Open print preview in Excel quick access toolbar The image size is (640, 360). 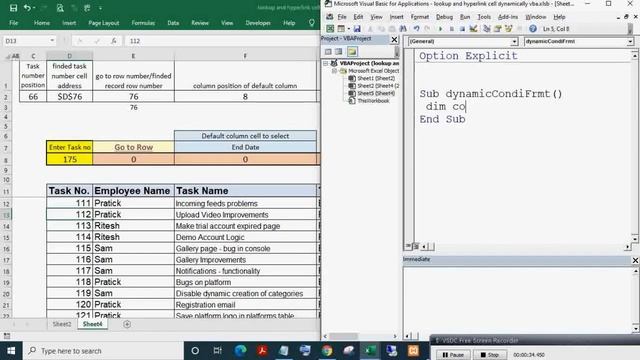[60, 8]
